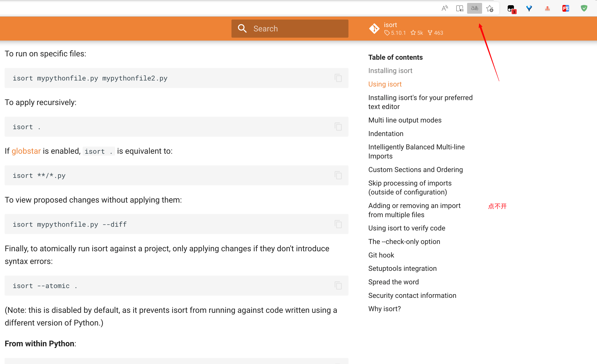Open 'Skip processing of imports' section
This screenshot has height=364, width=597.
(410, 188)
